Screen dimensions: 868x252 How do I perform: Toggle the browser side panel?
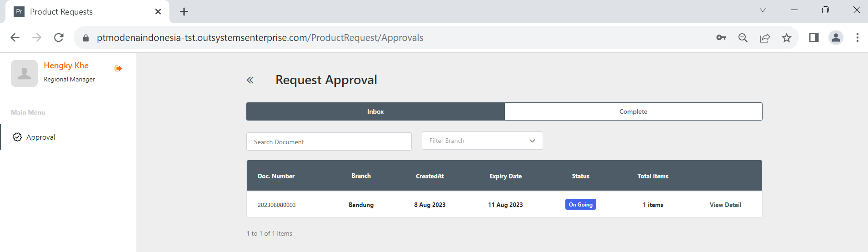point(814,38)
